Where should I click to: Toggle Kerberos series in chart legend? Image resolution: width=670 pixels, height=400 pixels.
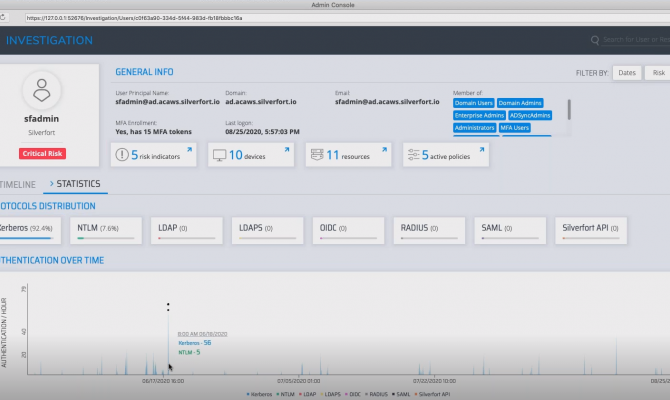(259, 394)
